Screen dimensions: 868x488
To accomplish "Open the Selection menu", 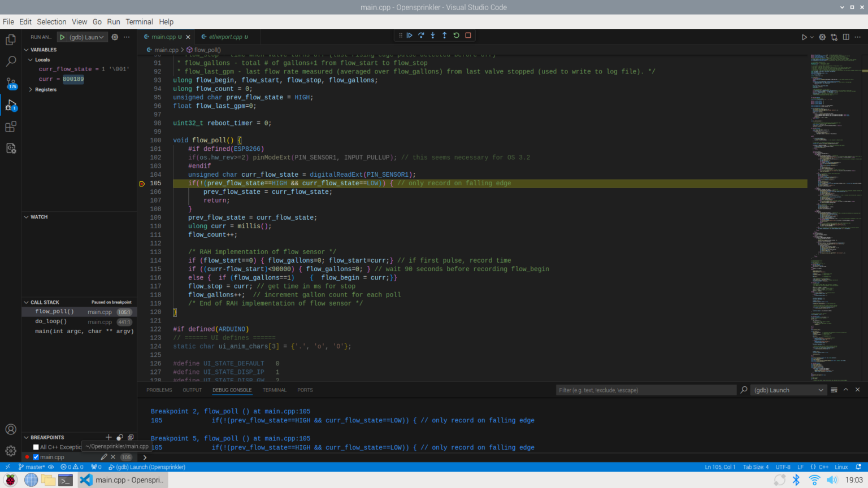I will tap(51, 21).
